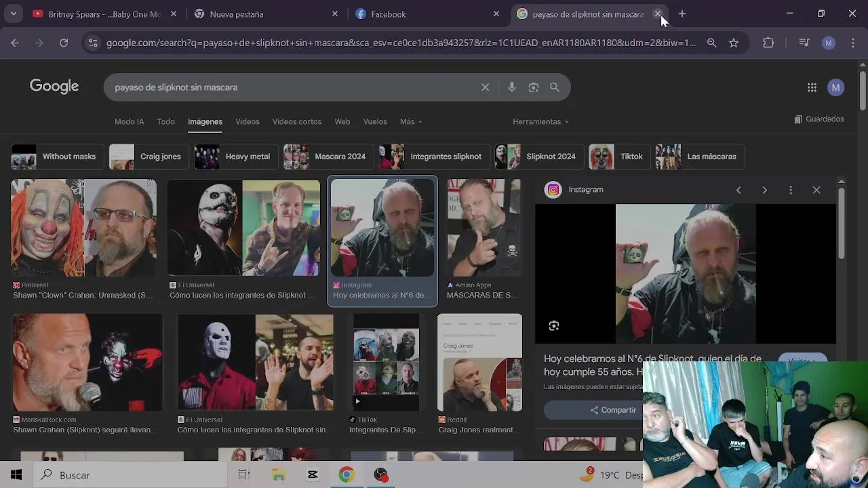
Task: Close the Instagram image preview panel
Action: click(x=816, y=190)
